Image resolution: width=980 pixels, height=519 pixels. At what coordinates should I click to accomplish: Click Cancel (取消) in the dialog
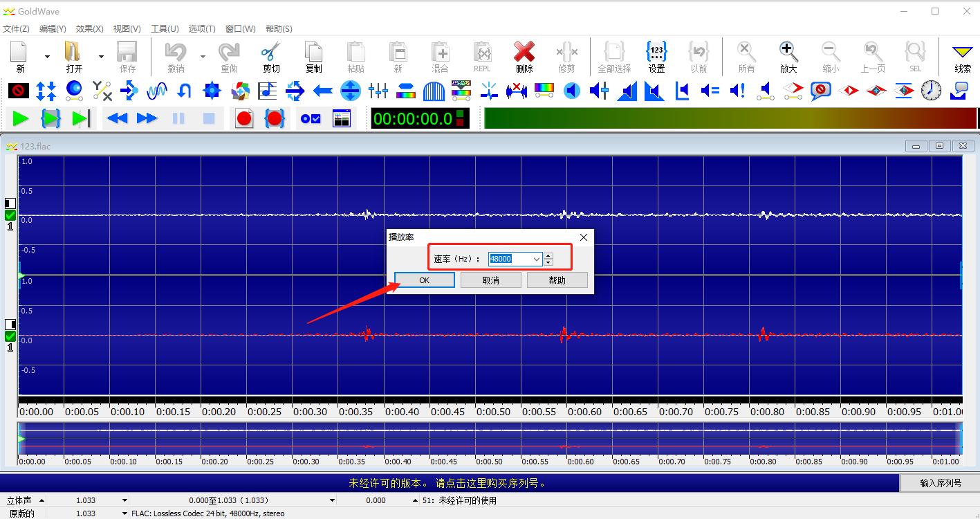pos(490,280)
